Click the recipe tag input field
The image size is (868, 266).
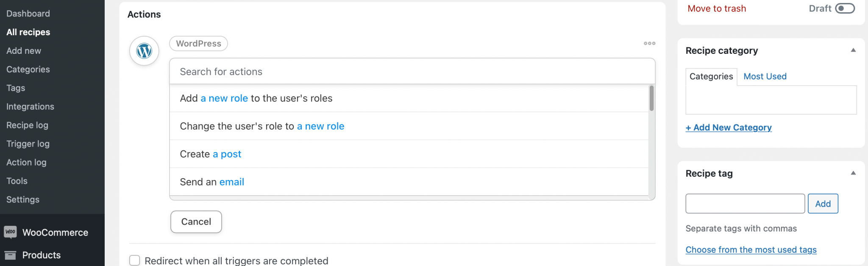coord(745,204)
